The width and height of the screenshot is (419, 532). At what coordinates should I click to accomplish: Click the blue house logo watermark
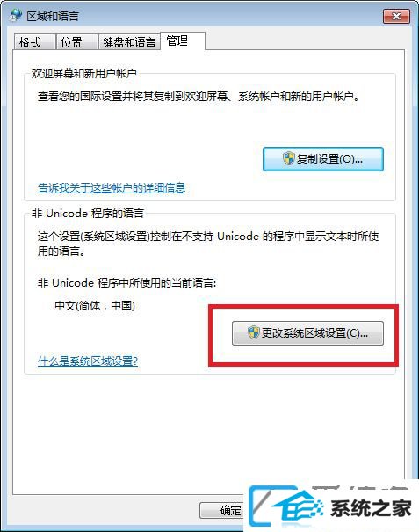286,506
